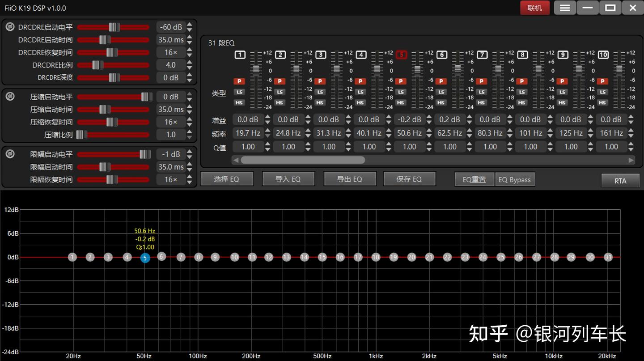
Task: Set band 1 filter type to LS
Action: [x=240, y=92]
